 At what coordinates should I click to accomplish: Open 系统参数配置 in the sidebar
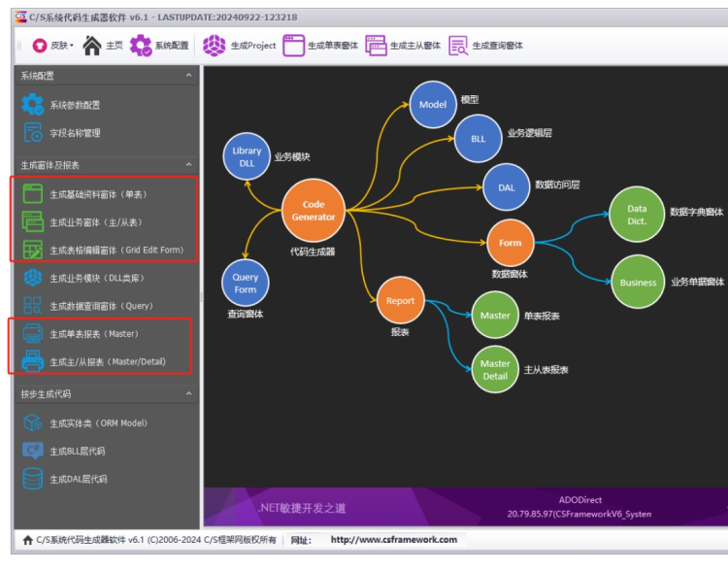75,105
